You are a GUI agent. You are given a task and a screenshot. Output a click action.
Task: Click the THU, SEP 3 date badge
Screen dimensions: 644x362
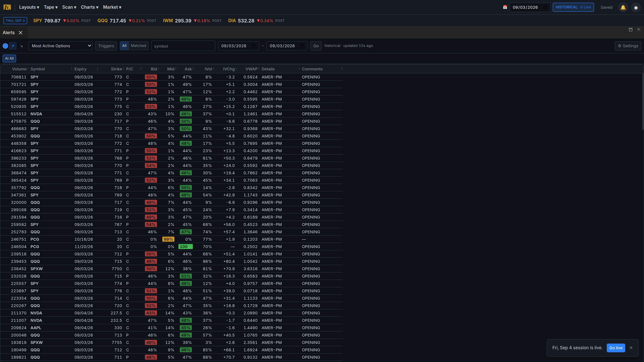[x=15, y=20]
